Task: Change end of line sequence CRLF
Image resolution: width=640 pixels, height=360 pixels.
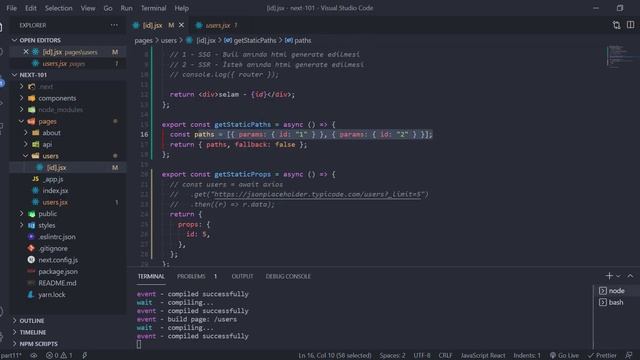Action: [x=445, y=356]
